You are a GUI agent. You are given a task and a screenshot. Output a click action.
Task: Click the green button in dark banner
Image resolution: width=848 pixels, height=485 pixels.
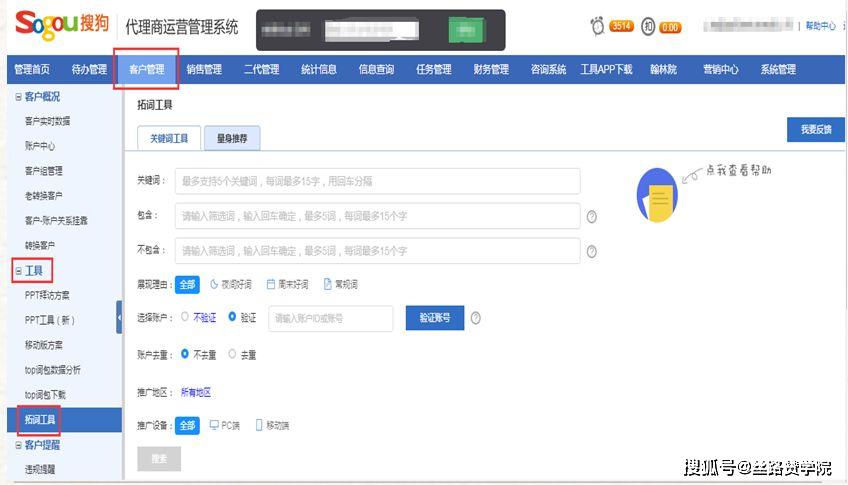(x=466, y=30)
